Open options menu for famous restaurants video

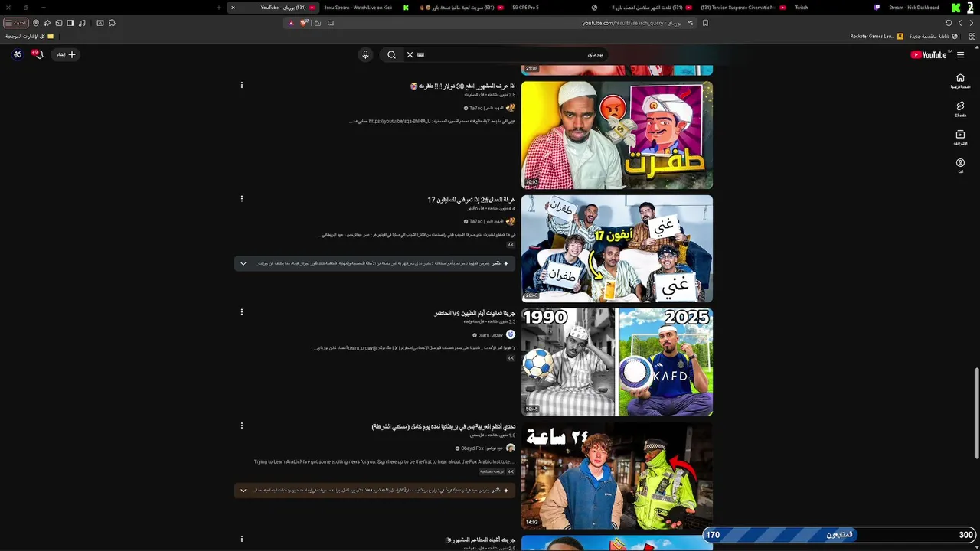click(242, 540)
